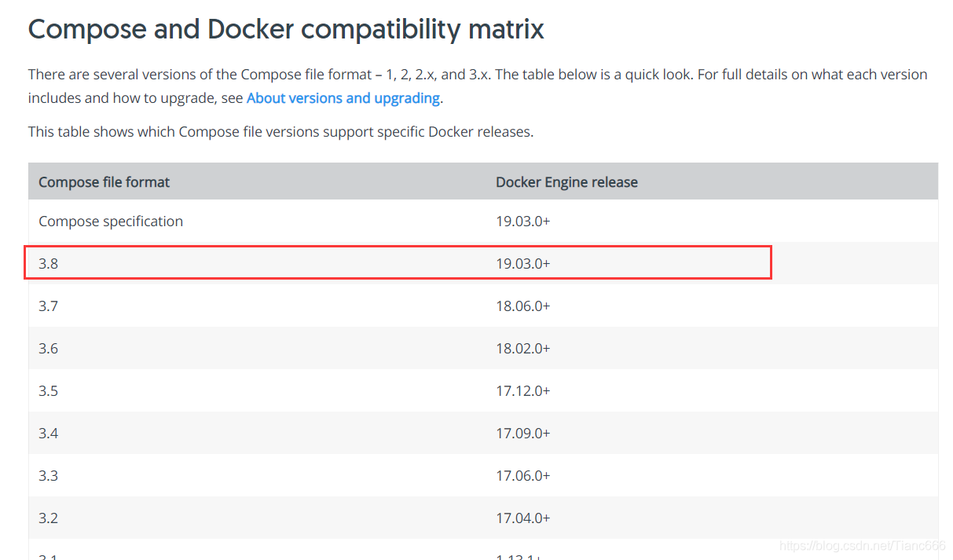Viewport: 953px width, 560px height.
Task: Select the Compose specification cell
Action: click(111, 221)
